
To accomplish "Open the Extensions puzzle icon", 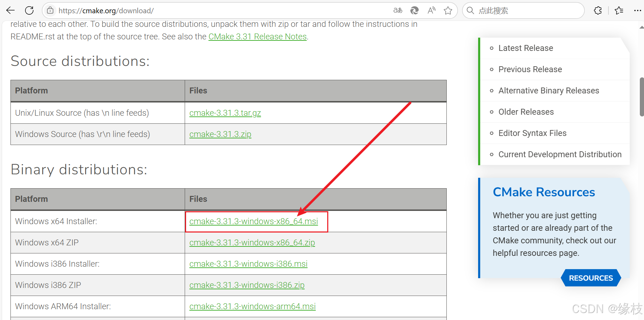I will [598, 10].
